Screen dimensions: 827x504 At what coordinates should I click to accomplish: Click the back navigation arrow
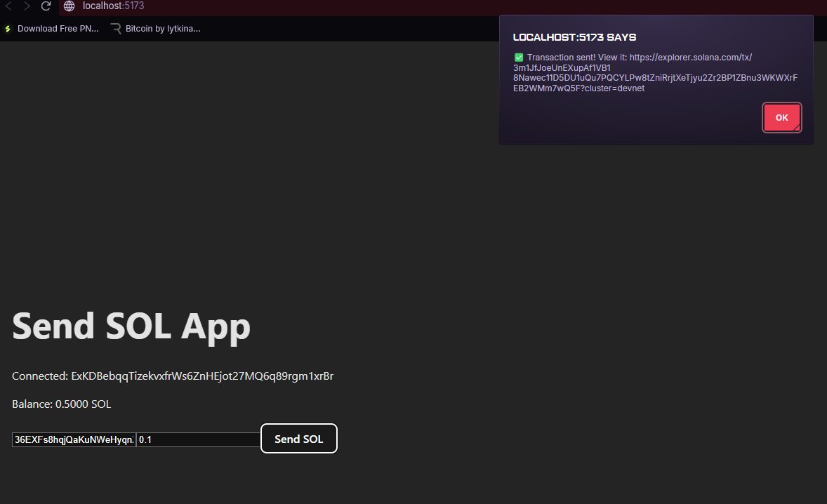(x=9, y=6)
